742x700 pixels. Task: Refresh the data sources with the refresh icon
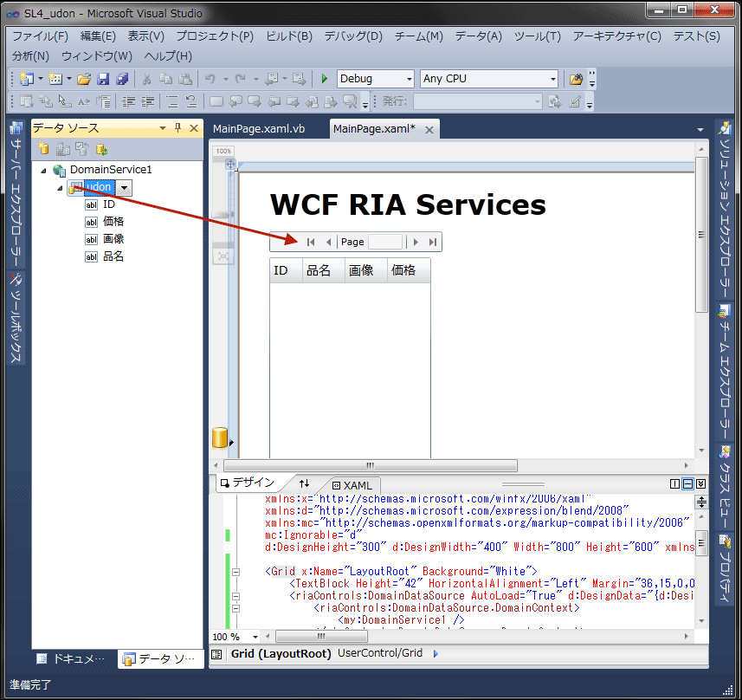(x=101, y=150)
